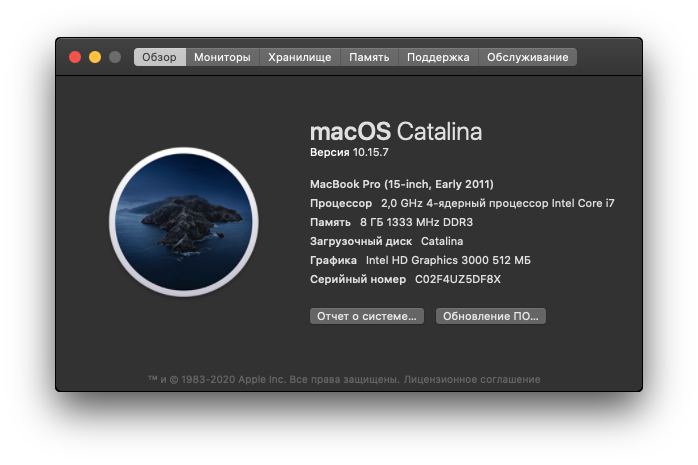Viewport: 698px width, 465px height.
Task: Click the macOS Catalina island icon
Action: click(184, 222)
